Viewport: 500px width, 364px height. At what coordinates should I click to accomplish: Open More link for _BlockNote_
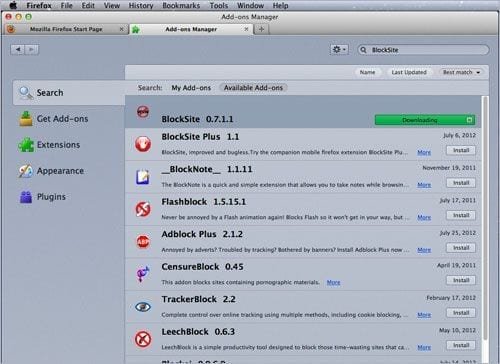click(424, 185)
